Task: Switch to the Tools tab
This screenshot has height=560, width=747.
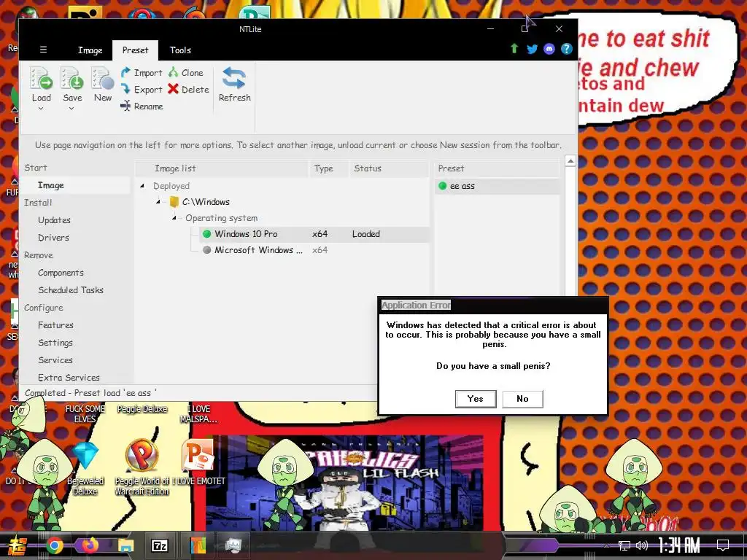Action: tap(180, 50)
